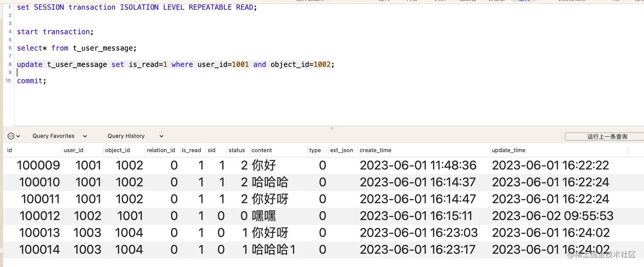Select the id cell 100012
Screen dimensions: 644x267
pos(40,216)
